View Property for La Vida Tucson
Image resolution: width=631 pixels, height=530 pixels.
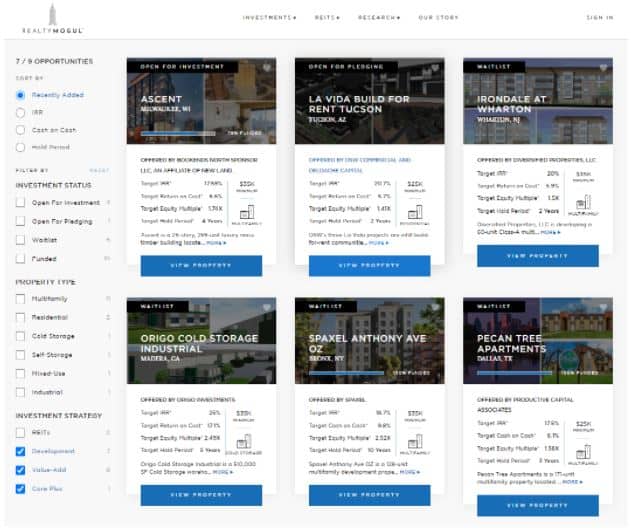[369, 266]
